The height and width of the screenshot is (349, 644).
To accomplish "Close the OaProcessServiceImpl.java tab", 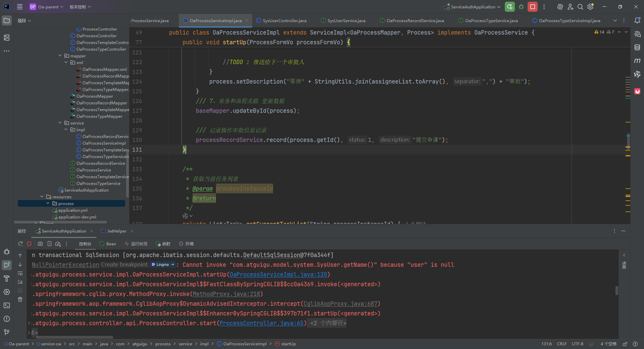I will (247, 20).
